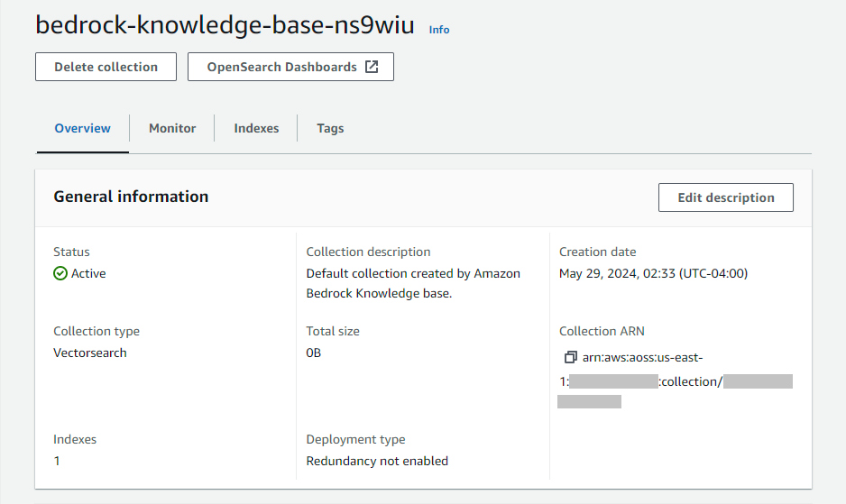Click the bedrock-knowledge-base-ns9wiu title
Viewport: 846px width, 504px height.
225,25
